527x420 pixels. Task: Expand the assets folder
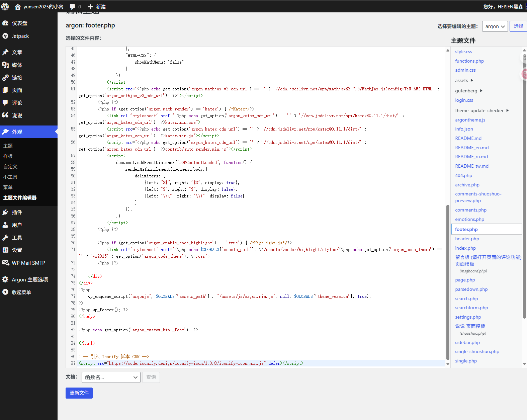(x=464, y=80)
